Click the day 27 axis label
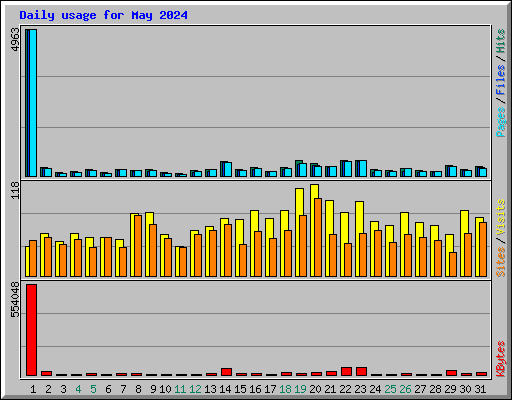This screenshot has height=400, width=512. click(x=420, y=389)
